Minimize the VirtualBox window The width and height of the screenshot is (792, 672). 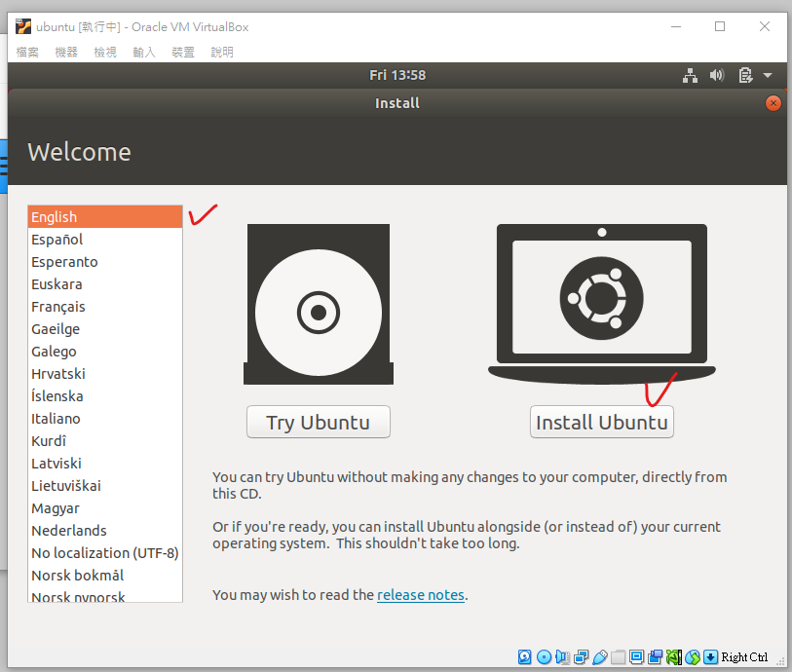[x=676, y=26]
